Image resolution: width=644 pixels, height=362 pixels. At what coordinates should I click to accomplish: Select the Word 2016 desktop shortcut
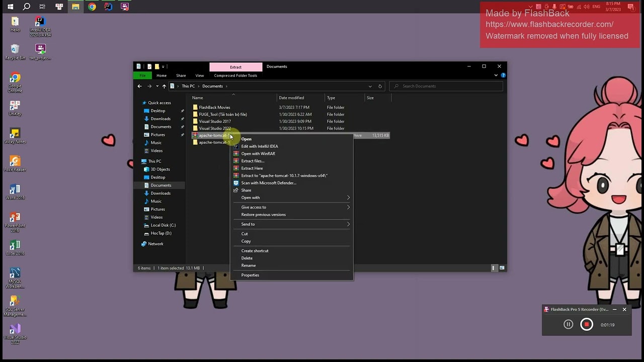pos(15,192)
